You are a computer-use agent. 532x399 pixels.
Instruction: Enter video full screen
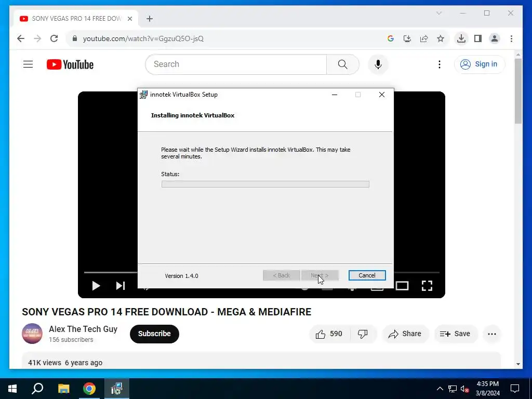(427, 286)
